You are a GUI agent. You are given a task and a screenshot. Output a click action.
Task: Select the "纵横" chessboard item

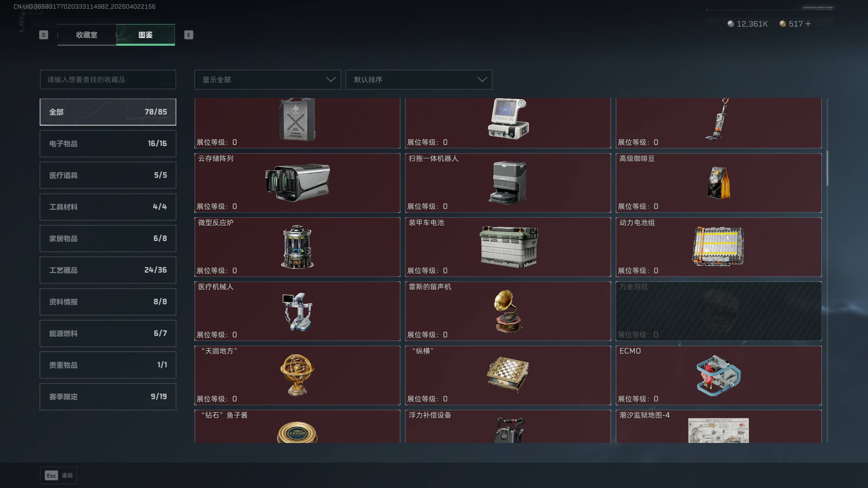tap(508, 375)
